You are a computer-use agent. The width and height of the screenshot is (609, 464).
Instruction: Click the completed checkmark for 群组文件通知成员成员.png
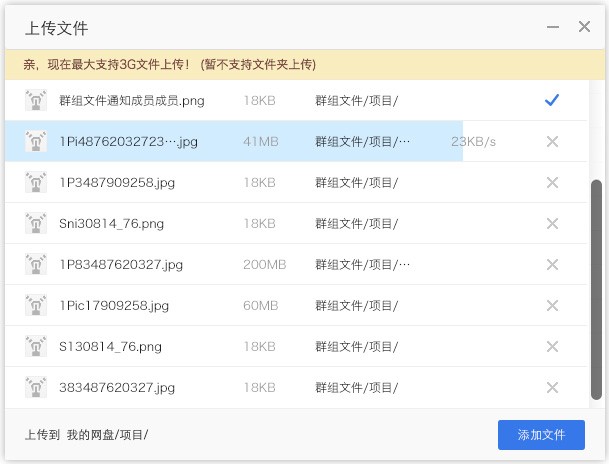coord(551,100)
